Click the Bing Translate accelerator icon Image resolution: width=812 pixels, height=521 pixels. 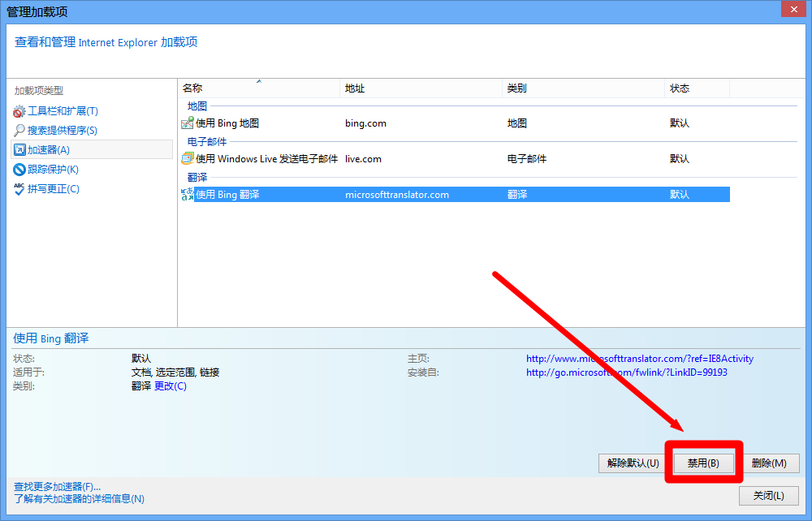(187, 195)
